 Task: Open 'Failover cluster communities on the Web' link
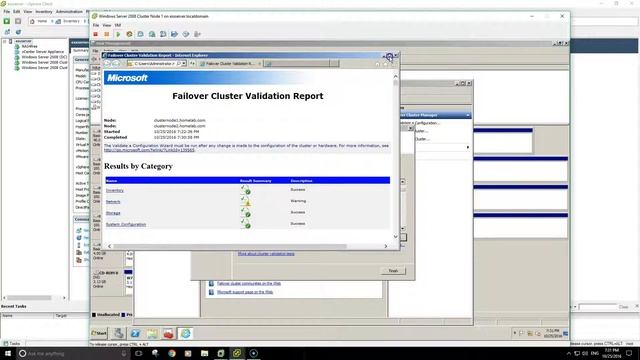pos(249,283)
